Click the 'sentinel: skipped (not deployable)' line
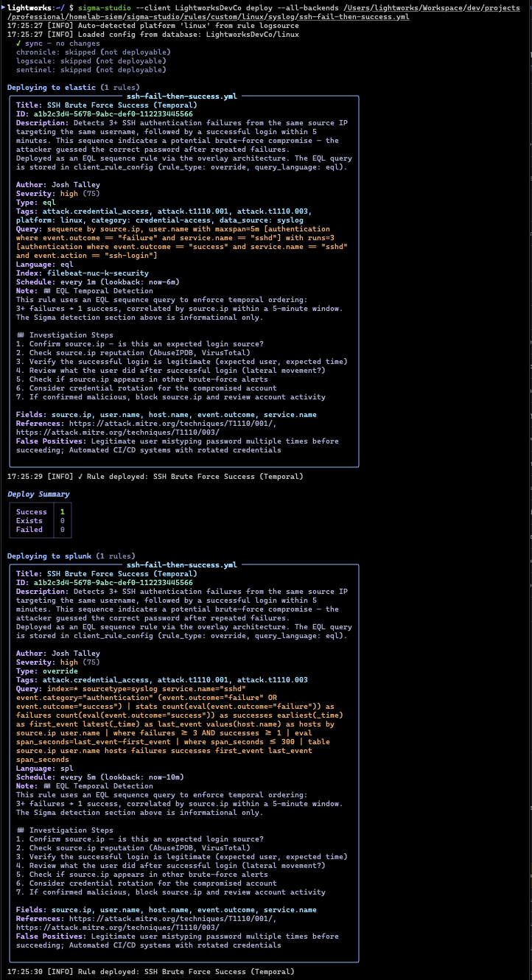The height and width of the screenshot is (980, 532). 91,69
